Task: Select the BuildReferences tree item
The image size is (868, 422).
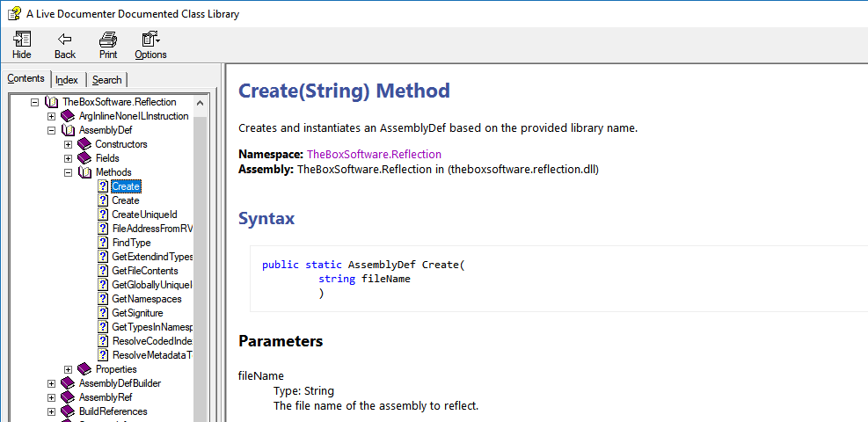Action: (113, 411)
